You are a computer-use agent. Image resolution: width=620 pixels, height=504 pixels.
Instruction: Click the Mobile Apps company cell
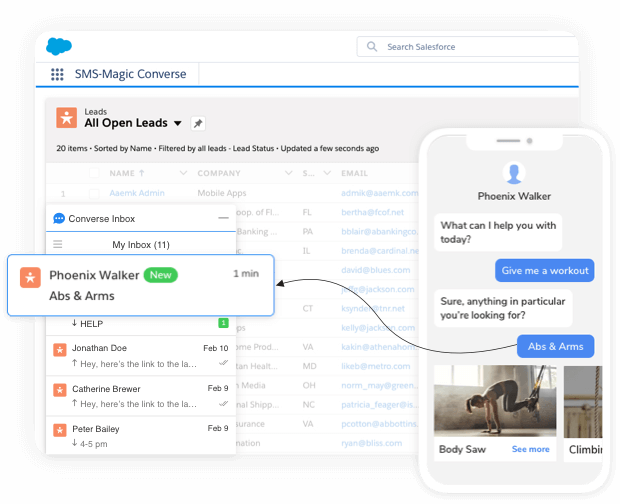click(x=222, y=193)
